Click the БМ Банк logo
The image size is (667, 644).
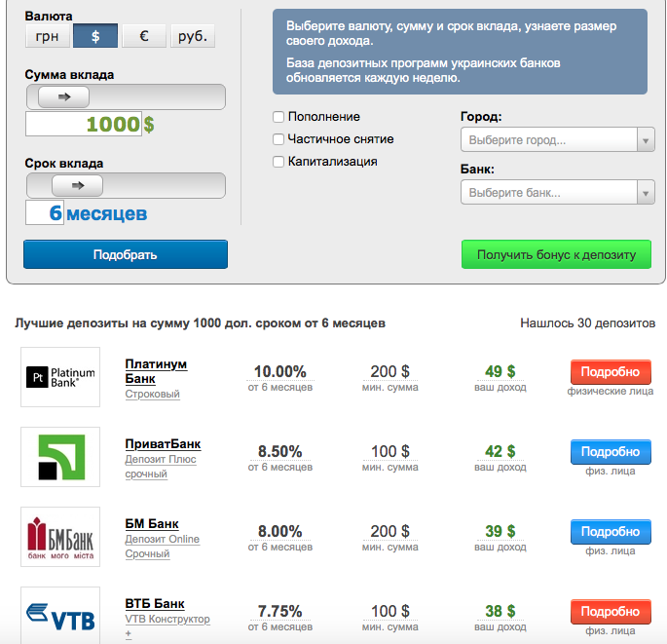click(60, 537)
